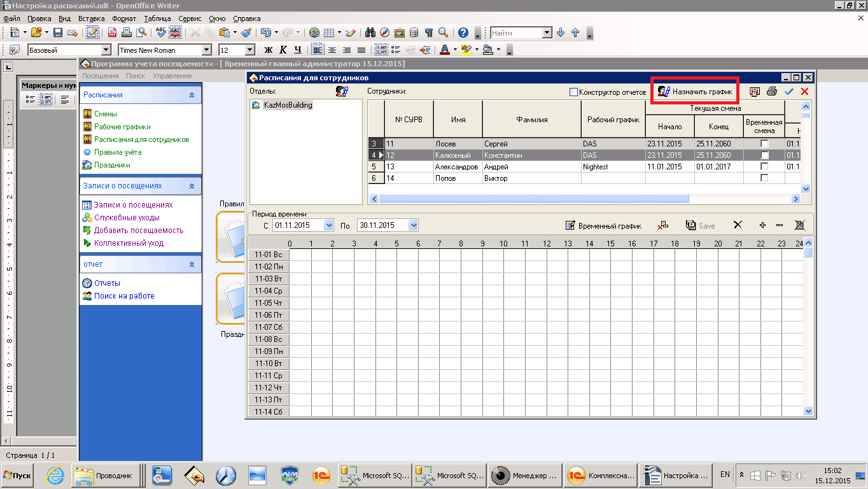The image size is (868, 489).
Task: Toggle temporary shift checkbox for Лосев
Action: point(764,144)
